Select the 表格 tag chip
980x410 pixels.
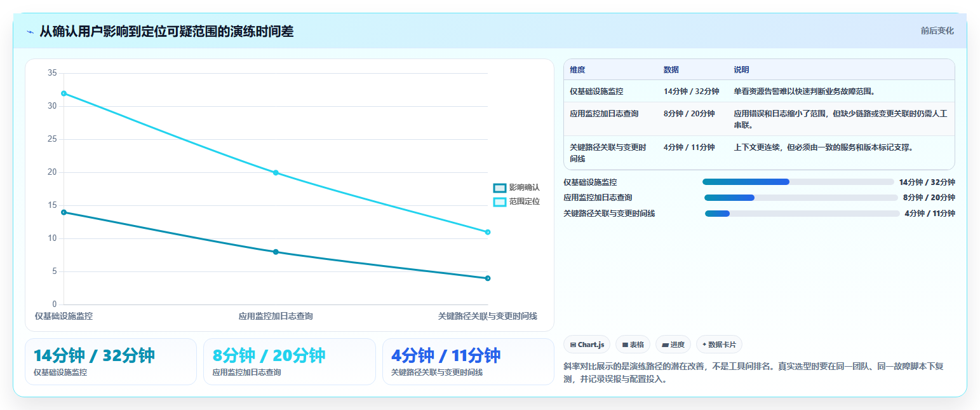click(633, 345)
